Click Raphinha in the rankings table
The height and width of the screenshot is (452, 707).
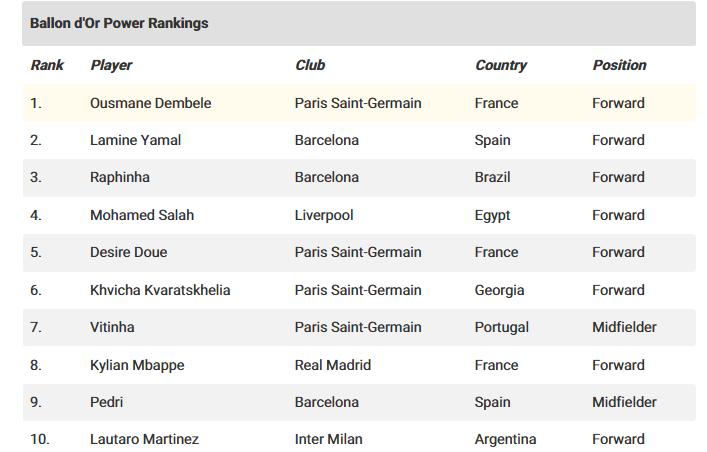tap(119, 177)
